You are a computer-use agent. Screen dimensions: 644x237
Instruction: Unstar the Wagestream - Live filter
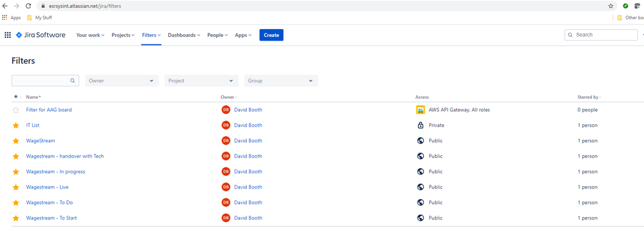(16, 187)
